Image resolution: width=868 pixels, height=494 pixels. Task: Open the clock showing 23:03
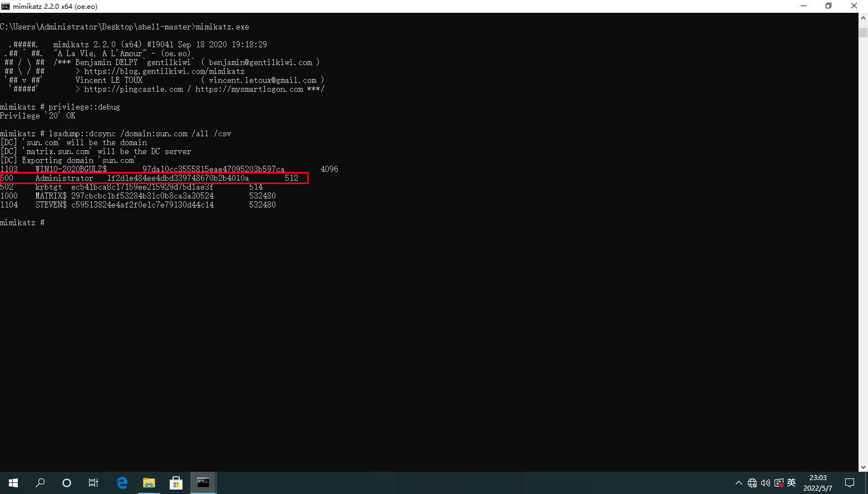pos(818,483)
